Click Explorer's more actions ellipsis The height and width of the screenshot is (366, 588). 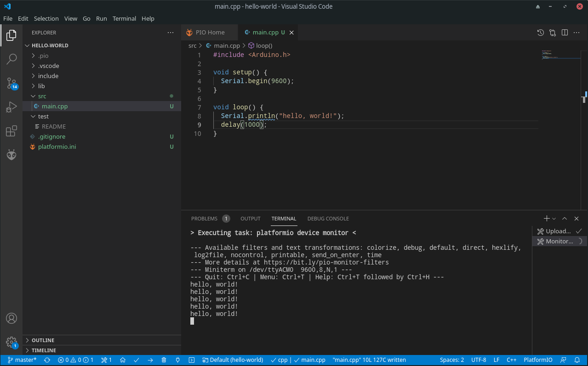(171, 33)
